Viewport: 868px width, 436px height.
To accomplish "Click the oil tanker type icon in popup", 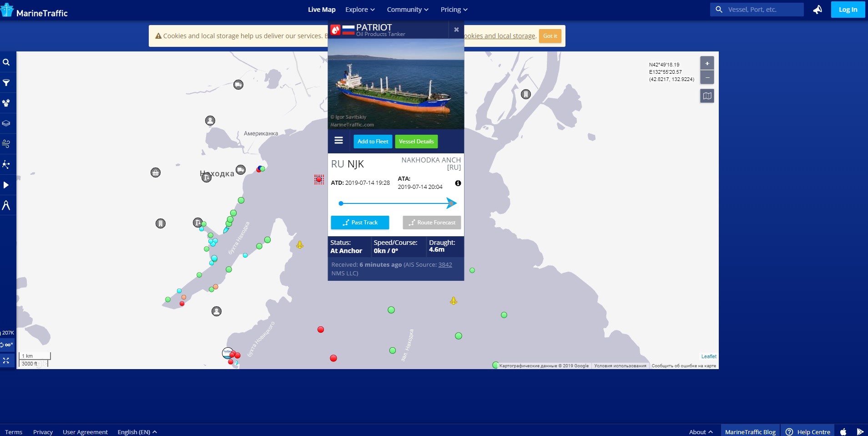I will (335, 30).
